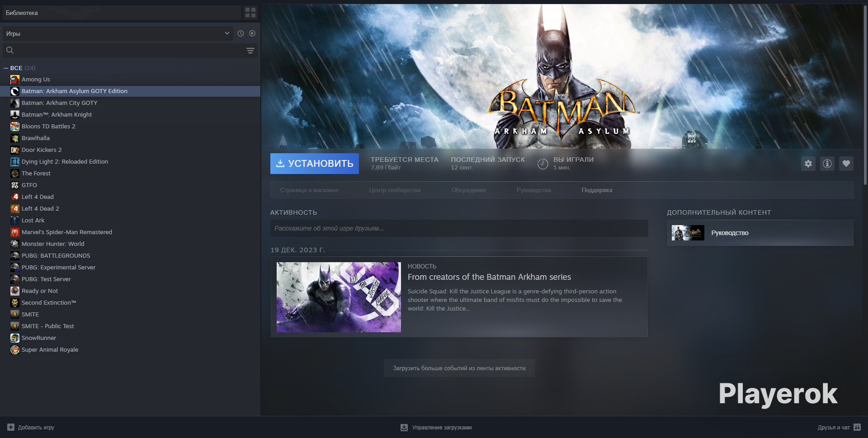
Task: Click Добавить игру link
Action: [36, 428]
